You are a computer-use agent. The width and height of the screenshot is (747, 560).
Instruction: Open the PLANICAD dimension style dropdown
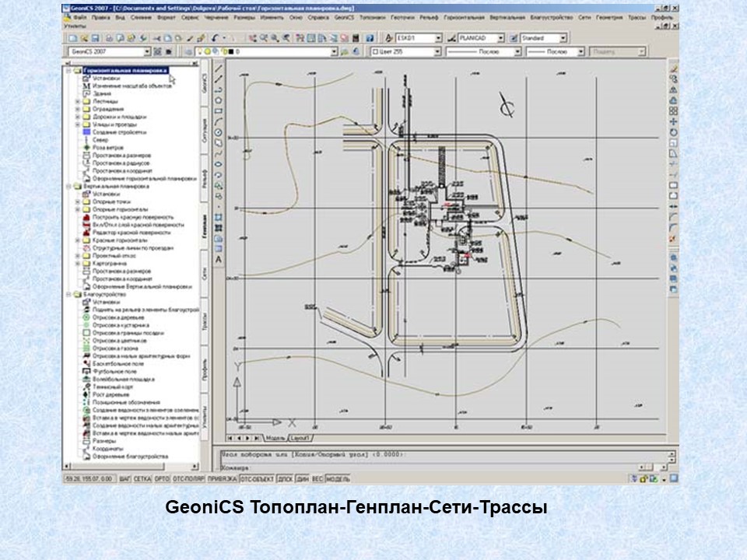[x=481, y=38]
